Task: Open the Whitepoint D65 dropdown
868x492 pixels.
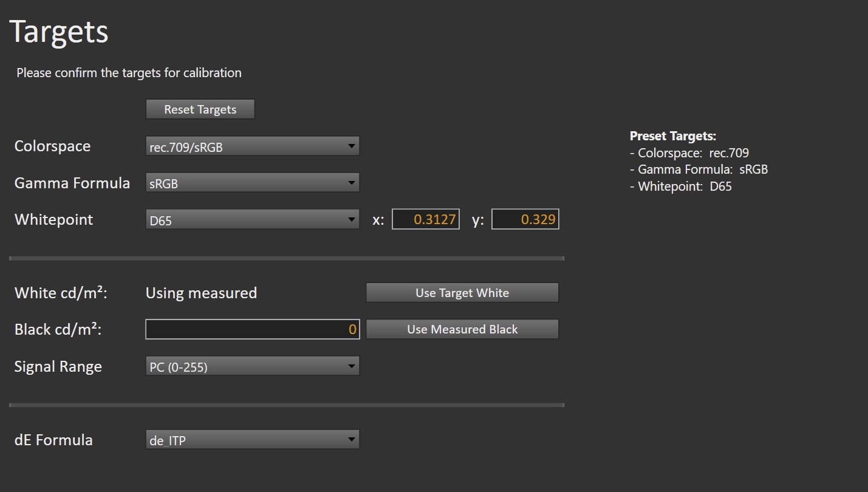Action: 252,220
